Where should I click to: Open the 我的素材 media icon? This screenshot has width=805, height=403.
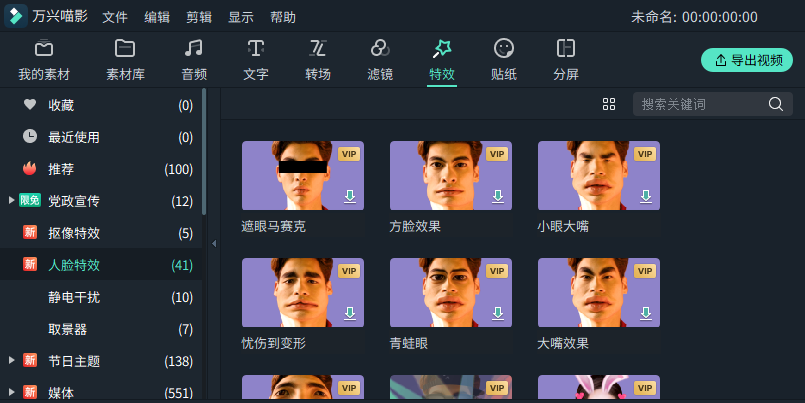tap(44, 48)
